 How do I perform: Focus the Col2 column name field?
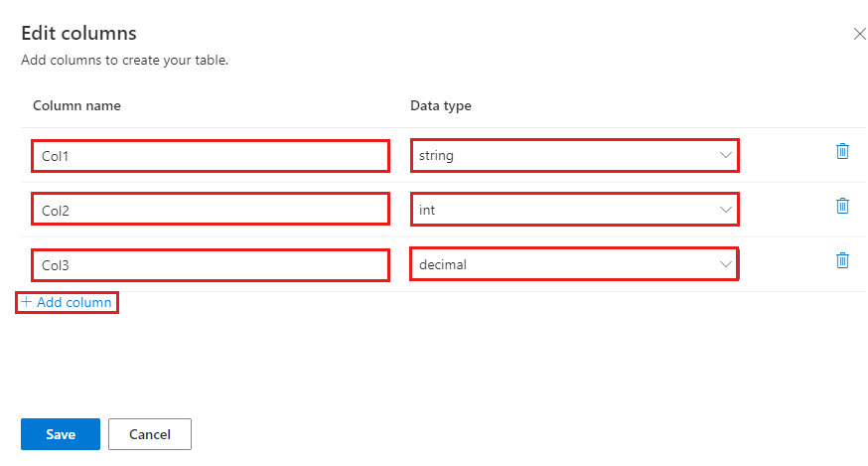(x=210, y=210)
